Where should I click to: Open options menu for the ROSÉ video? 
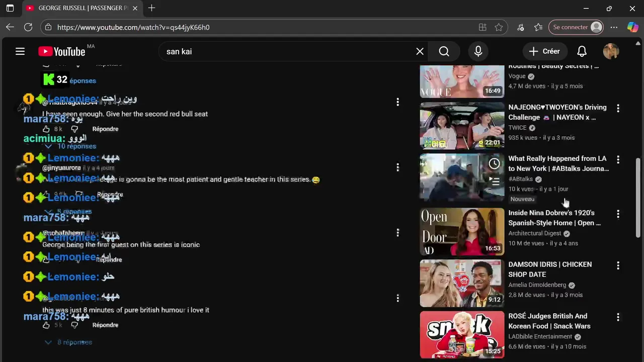618,317
